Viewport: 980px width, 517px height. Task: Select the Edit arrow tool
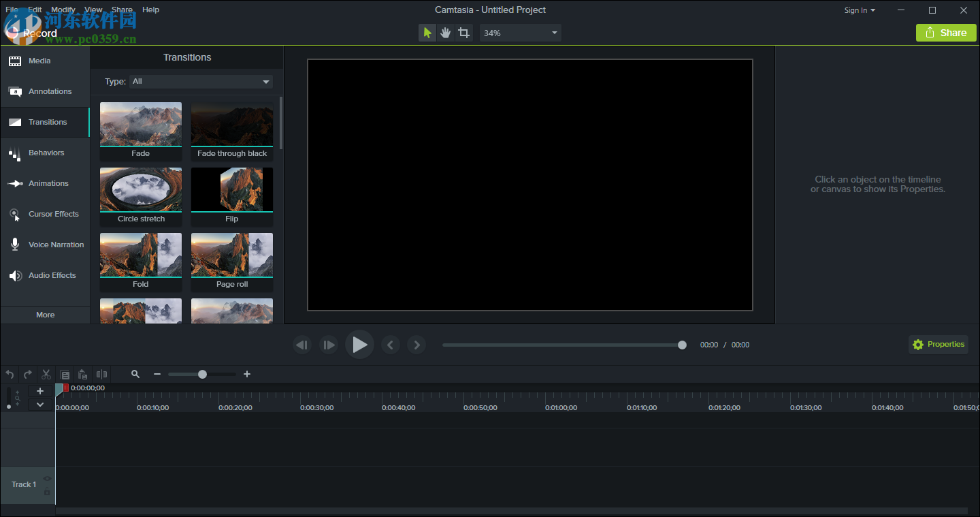click(427, 32)
